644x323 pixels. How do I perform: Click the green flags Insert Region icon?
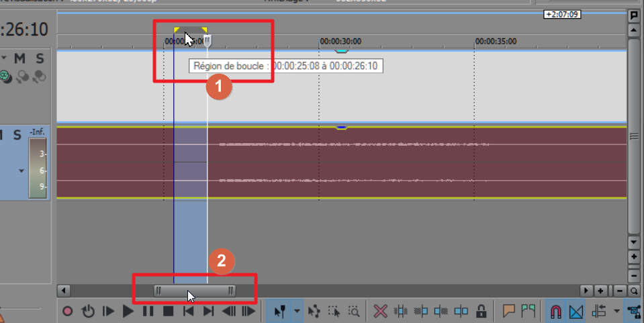click(528, 311)
